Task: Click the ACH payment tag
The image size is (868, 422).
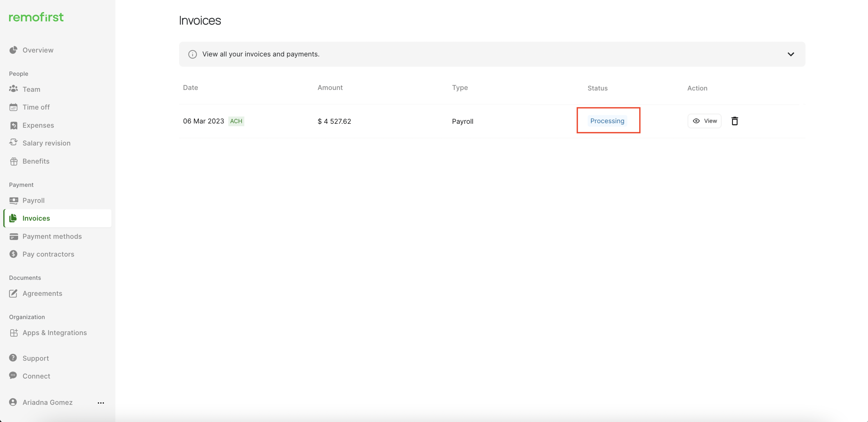Action: 236,121
